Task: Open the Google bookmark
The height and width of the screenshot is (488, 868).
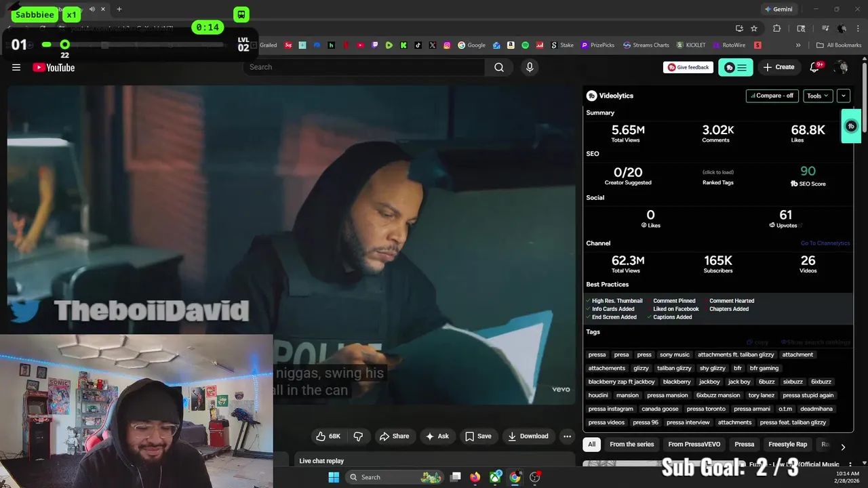Action: click(x=471, y=45)
